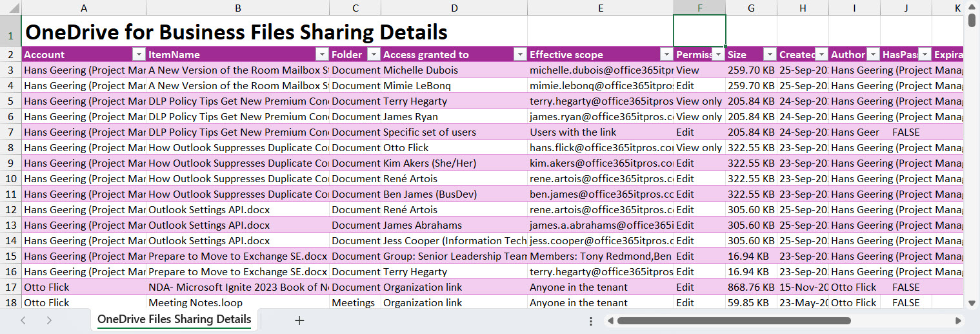Viewport: 980px width, 334px height.
Task: Click the Mimie LeBonq cell
Action: 454,85
